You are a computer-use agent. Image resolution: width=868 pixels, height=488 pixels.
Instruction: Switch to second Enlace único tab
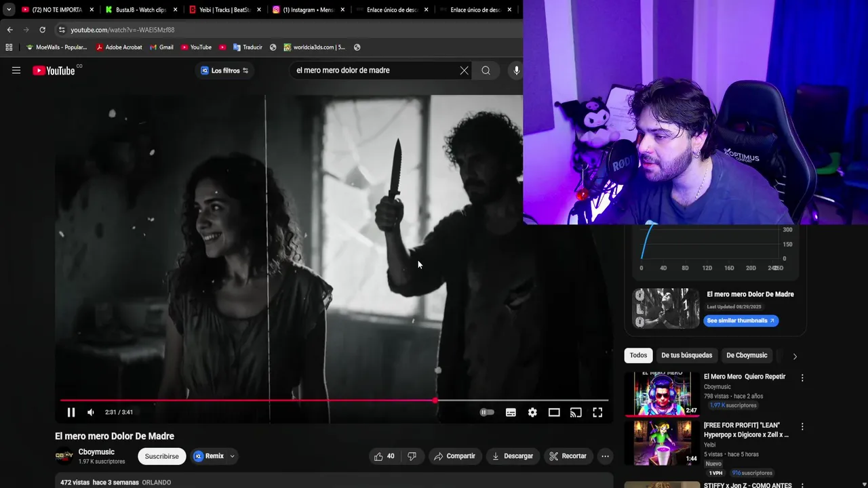click(x=475, y=9)
